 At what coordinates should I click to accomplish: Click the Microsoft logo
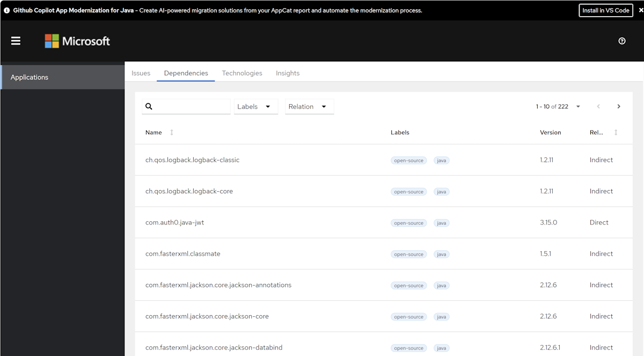point(77,41)
